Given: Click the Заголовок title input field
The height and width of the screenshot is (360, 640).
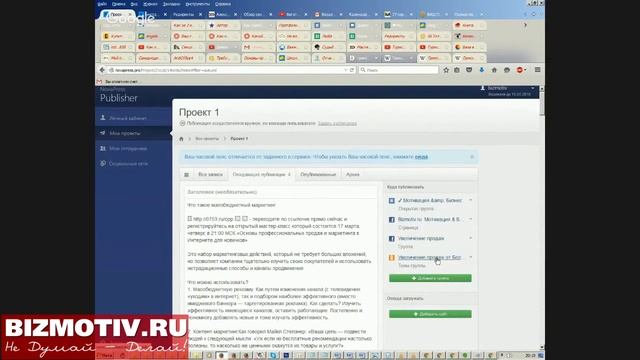Looking at the screenshot, I should (x=279, y=192).
